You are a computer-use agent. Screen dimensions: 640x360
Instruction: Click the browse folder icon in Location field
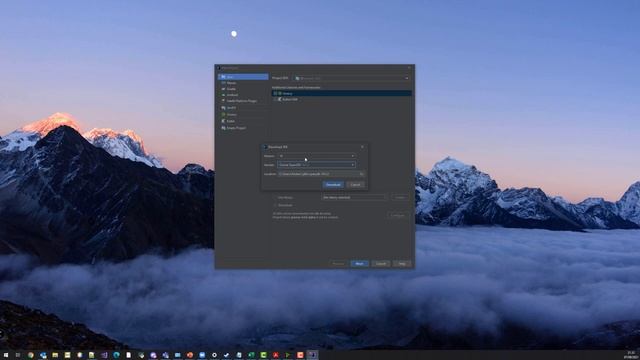pyautogui.click(x=361, y=174)
